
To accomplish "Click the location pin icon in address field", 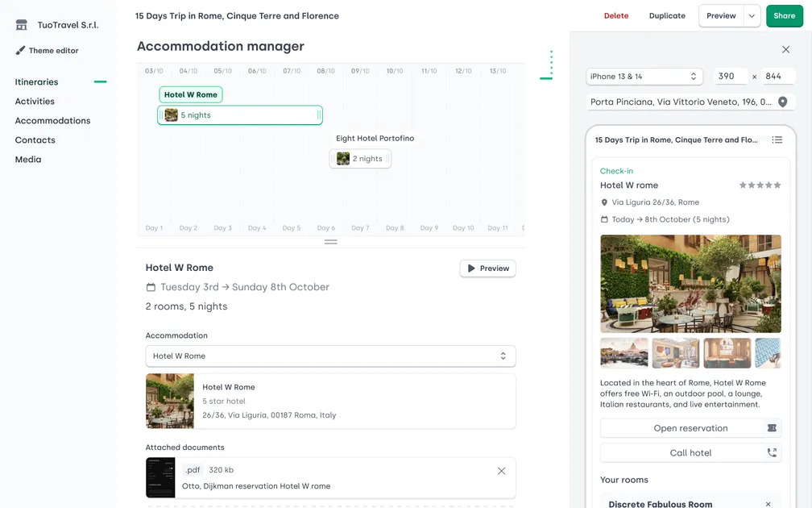I will pos(782,102).
